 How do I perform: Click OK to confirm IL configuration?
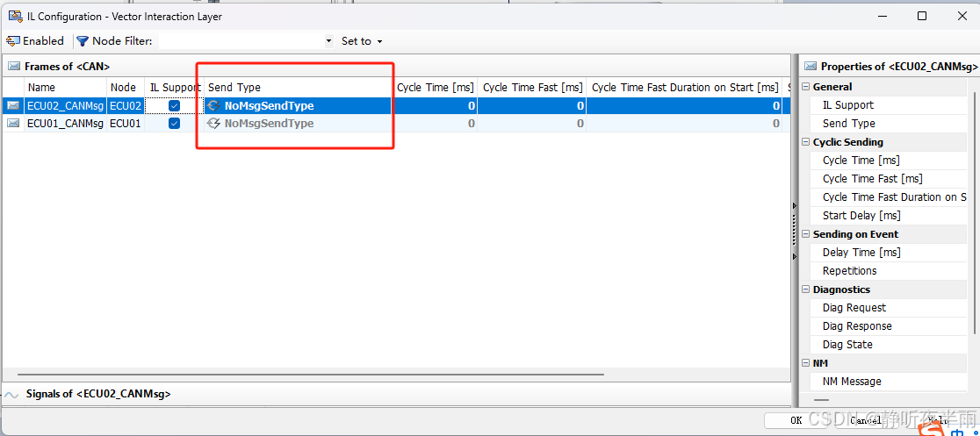pos(796,420)
